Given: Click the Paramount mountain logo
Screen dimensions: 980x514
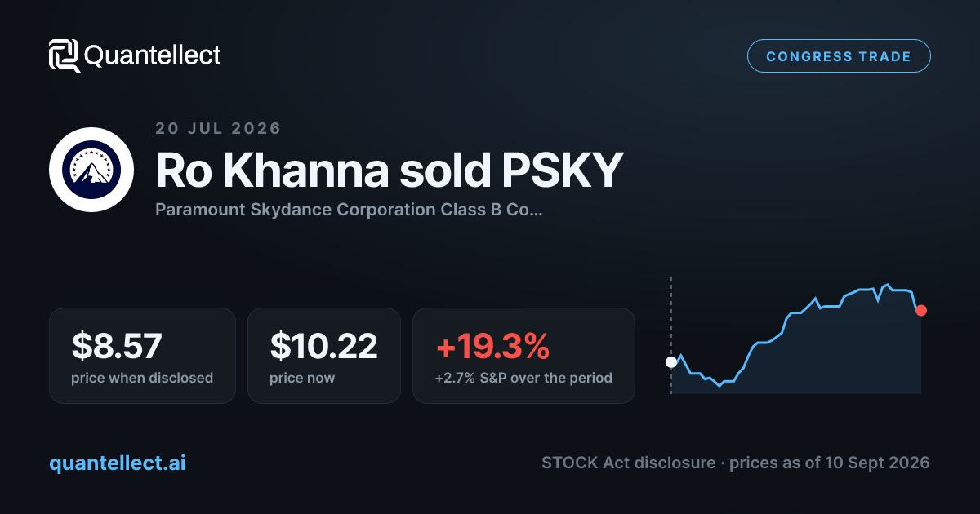Looking at the screenshot, I should click(x=91, y=170).
